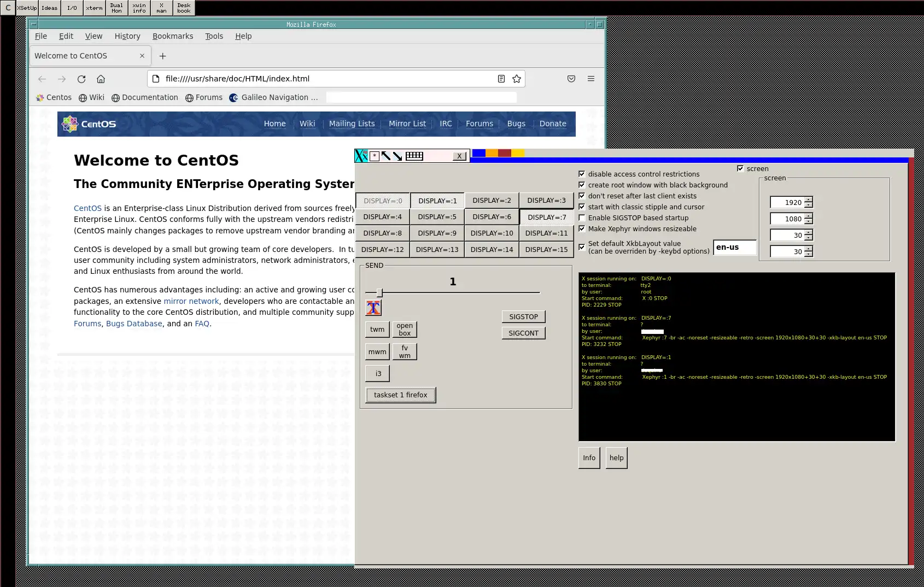This screenshot has width=924, height=587.
Task: Click the CentOS logo in page header
Action: click(89, 124)
